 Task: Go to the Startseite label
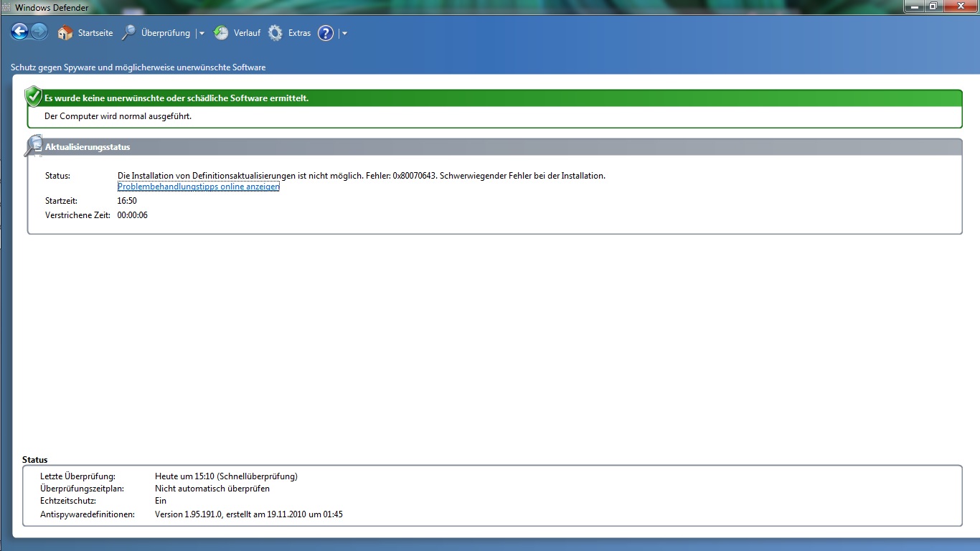95,33
